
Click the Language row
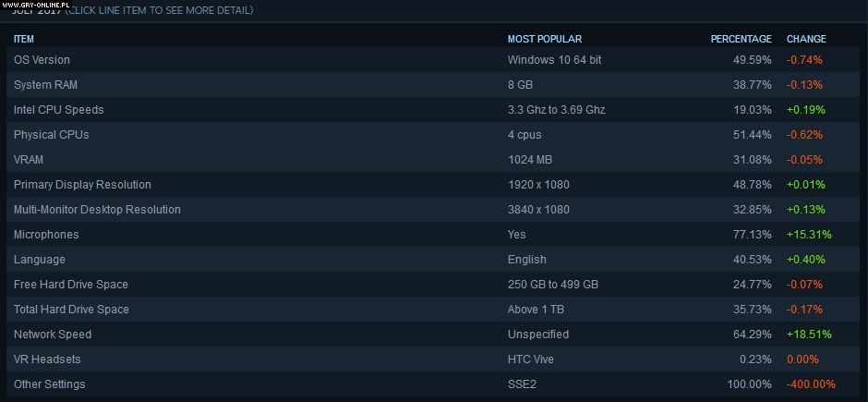pos(40,260)
